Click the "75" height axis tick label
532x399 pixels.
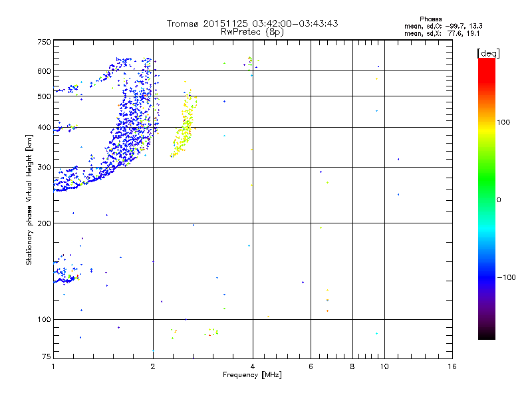pos(47,356)
